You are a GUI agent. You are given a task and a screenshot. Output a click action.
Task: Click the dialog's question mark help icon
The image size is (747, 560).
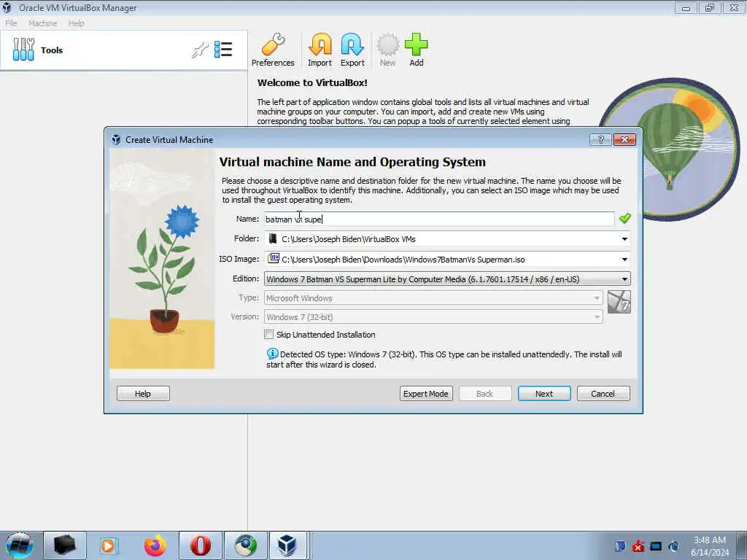pyautogui.click(x=600, y=139)
